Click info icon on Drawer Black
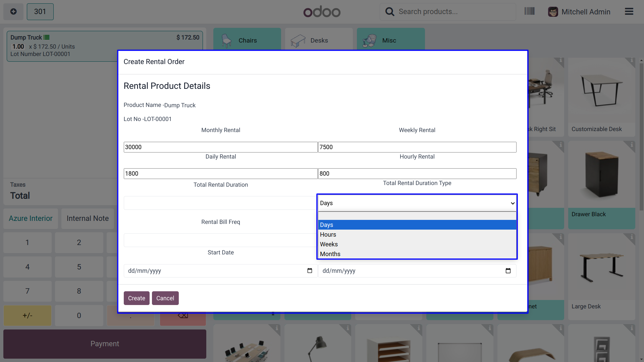Image resolution: width=644 pixels, height=362 pixels. pyautogui.click(x=632, y=145)
